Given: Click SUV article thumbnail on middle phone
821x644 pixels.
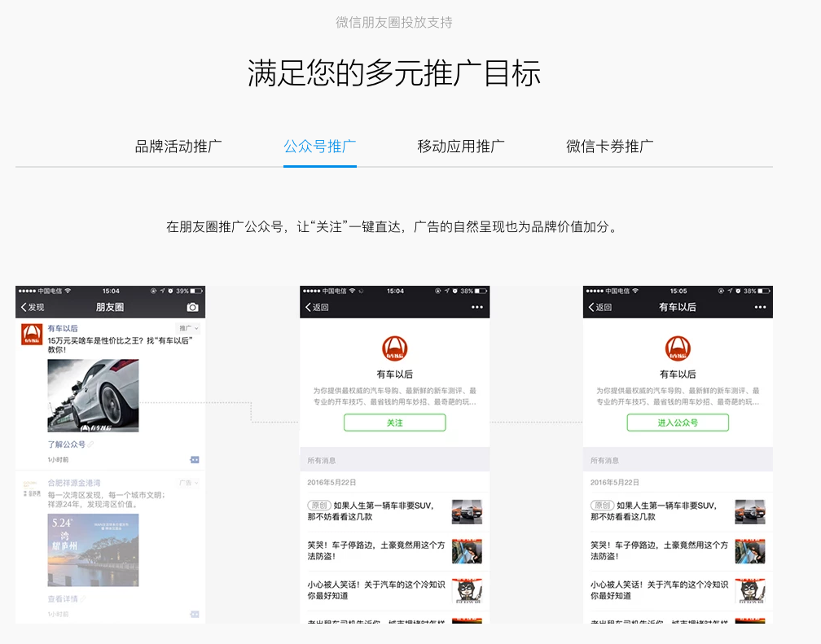Looking at the screenshot, I should point(467,511).
